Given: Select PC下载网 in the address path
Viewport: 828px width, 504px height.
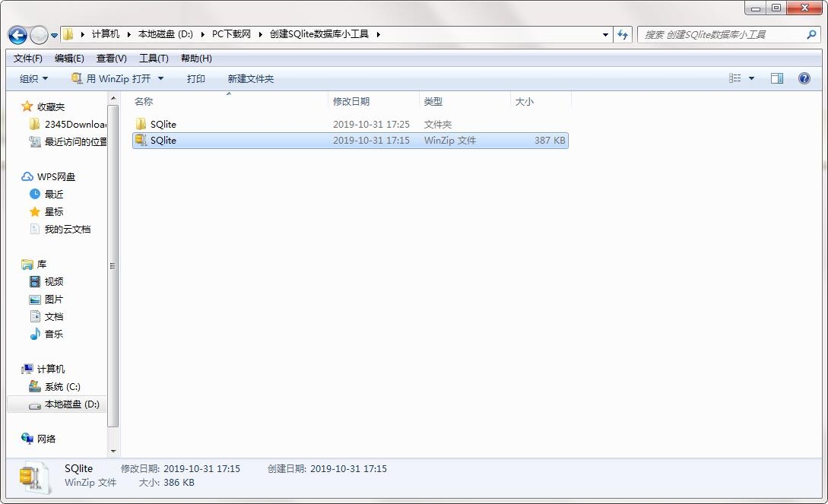Looking at the screenshot, I should coord(231,34).
